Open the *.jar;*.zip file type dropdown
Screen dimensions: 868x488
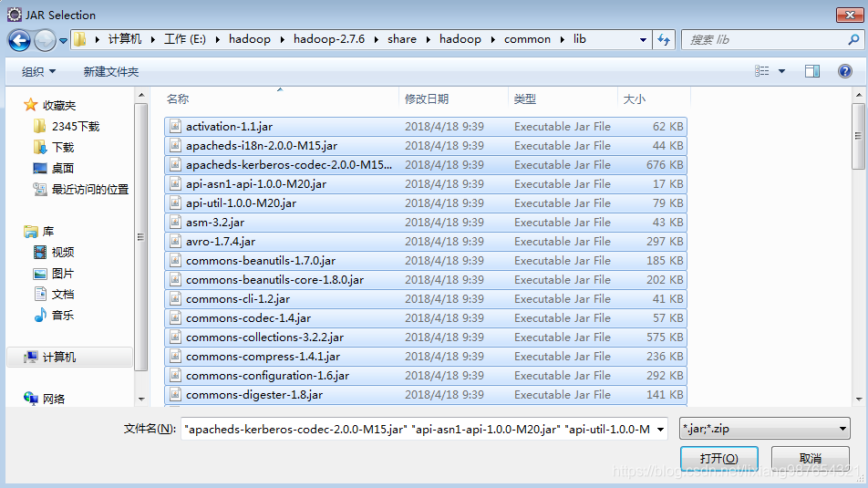[764, 429]
